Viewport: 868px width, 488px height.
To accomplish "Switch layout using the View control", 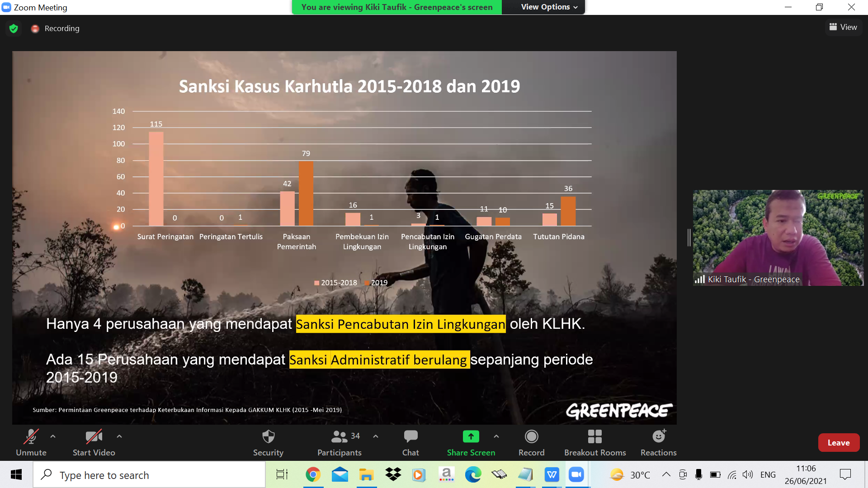I will point(843,27).
